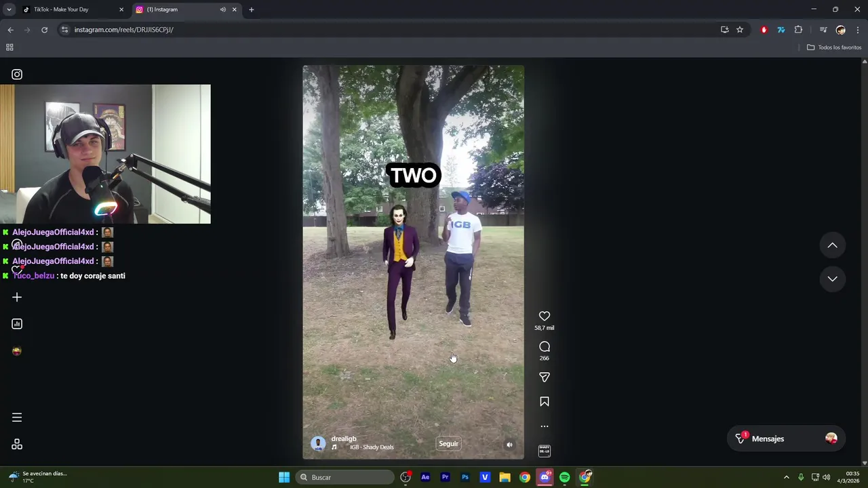
Task: Bookmark this page with the star icon
Action: [x=740, y=30]
